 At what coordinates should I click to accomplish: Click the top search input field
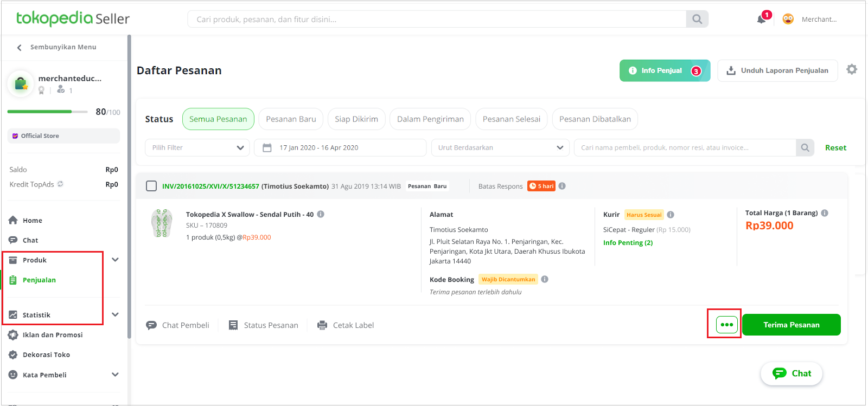coord(437,19)
